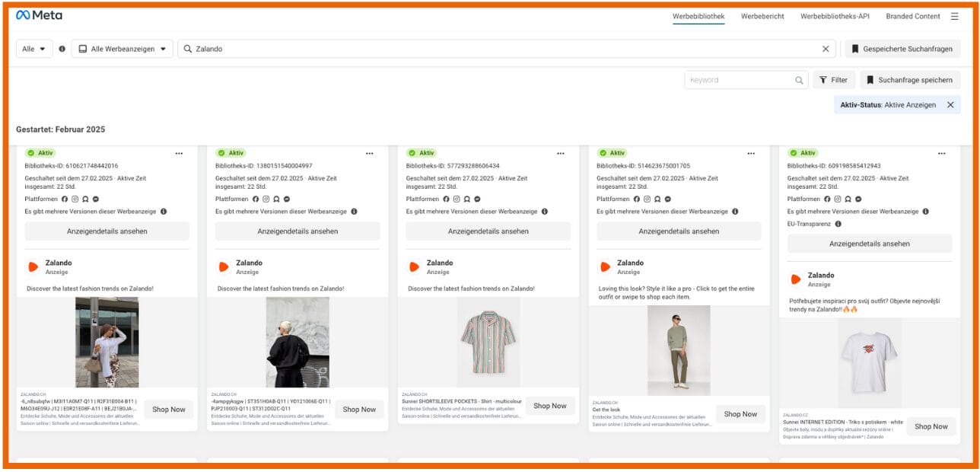
Task: Open the Alle Werbeanzeigen dropdown
Action: tap(123, 49)
